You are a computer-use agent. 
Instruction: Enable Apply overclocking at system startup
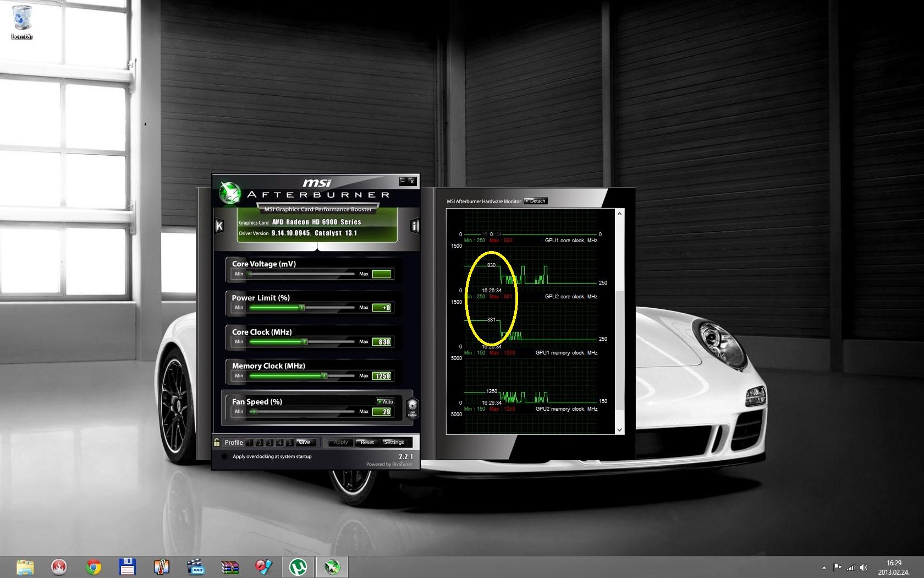point(224,456)
